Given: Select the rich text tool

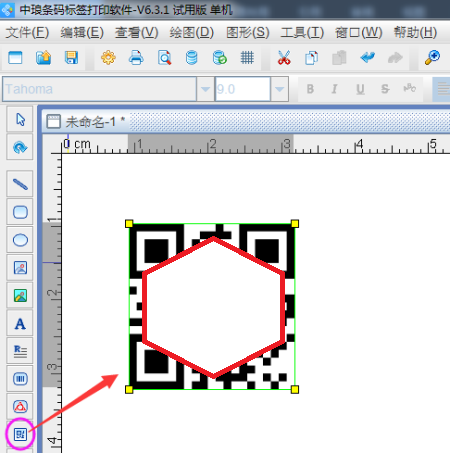Looking at the screenshot, I should tap(20, 351).
